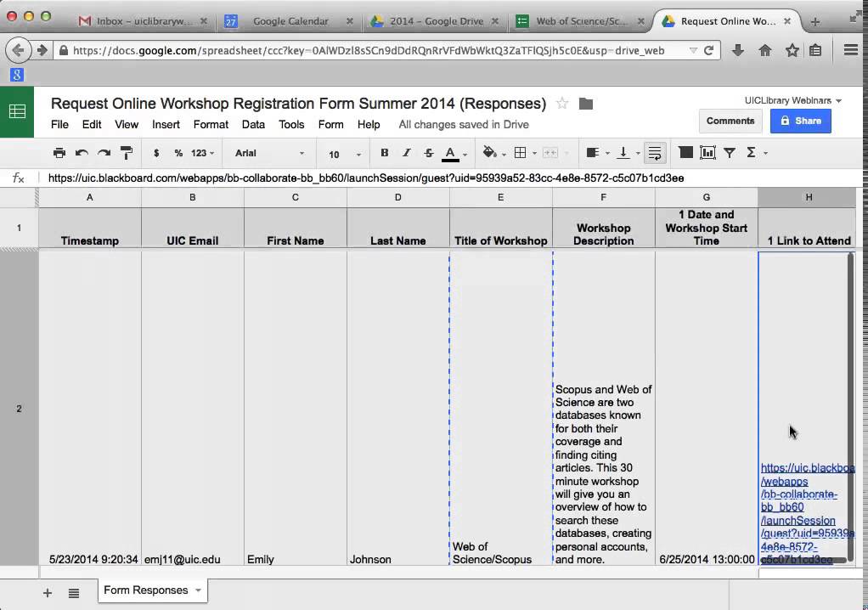Toggle bold formatting
Screen dimensions: 868x610
point(384,153)
